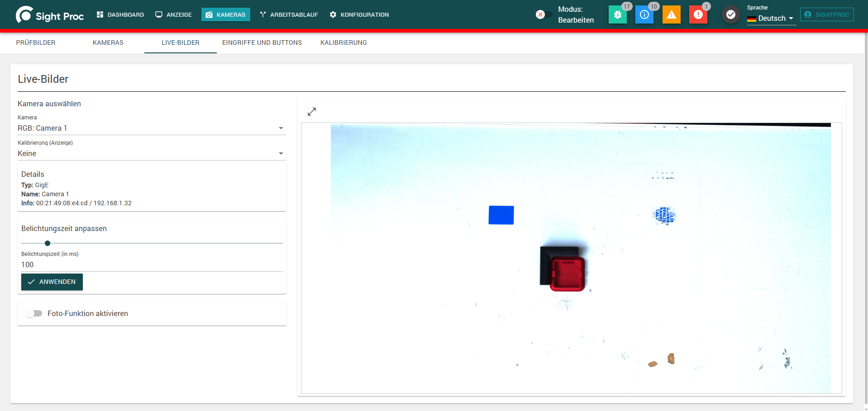Open red error notifications icon
The width and height of the screenshot is (868, 411).
point(698,14)
